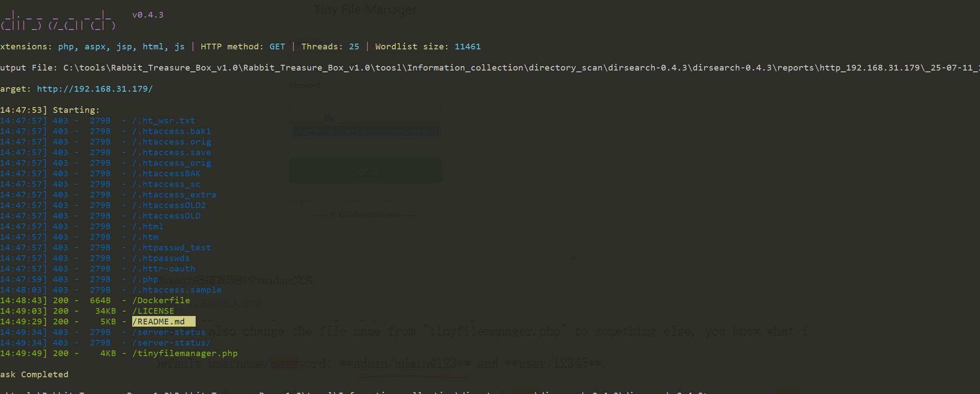The width and height of the screenshot is (980, 394).
Task: Click the /.html path
Action: [148, 227]
